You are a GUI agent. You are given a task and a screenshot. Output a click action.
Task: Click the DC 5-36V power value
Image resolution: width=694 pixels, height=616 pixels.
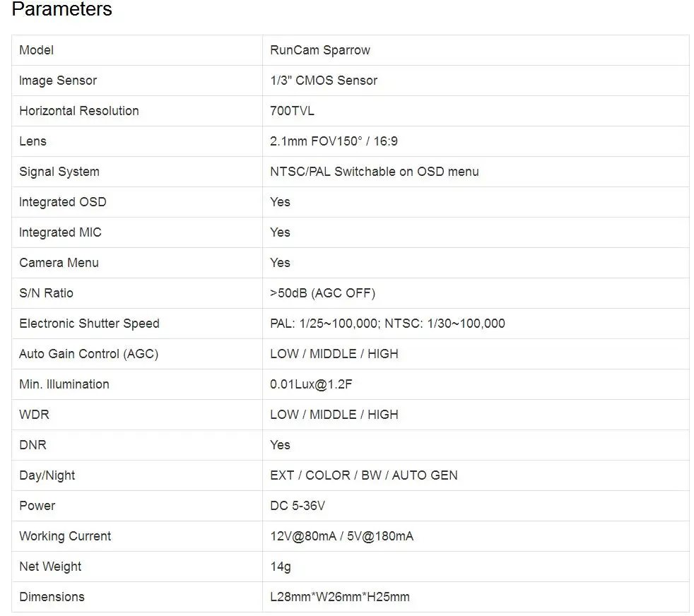click(x=298, y=506)
